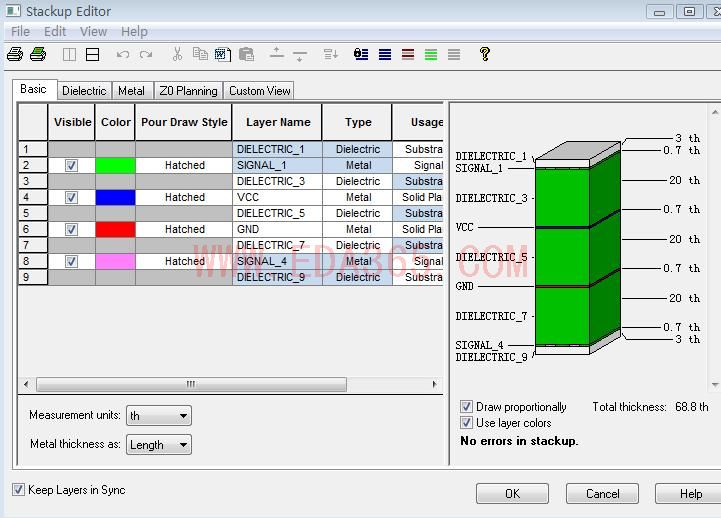Click the preview pane scroll down arrow
The height and width of the screenshot is (518, 721).
coord(715,385)
